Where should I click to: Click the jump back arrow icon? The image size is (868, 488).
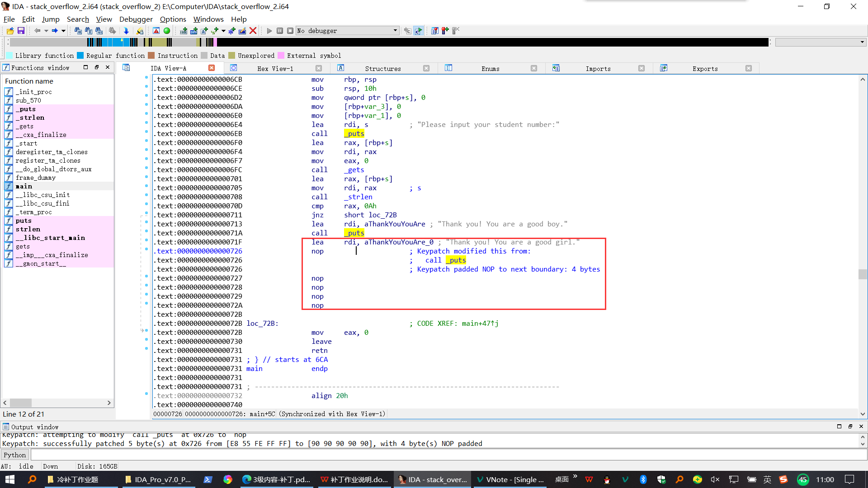(x=37, y=31)
